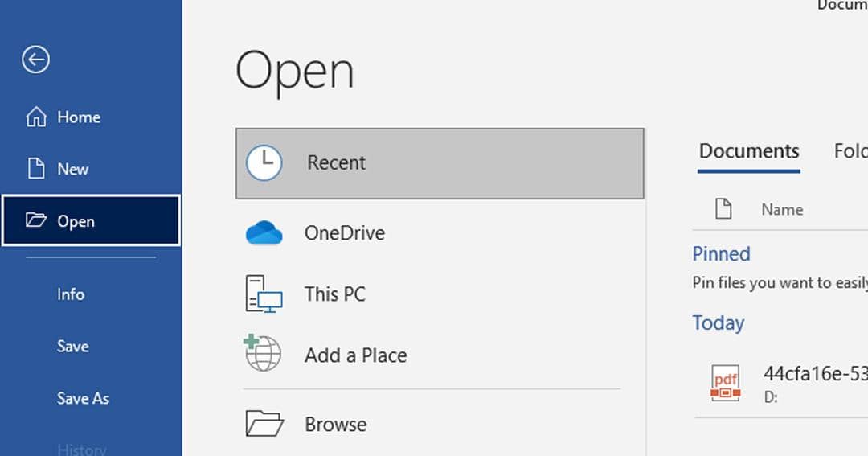
Task: Click the back arrow to exit backstage
Action: (x=36, y=60)
